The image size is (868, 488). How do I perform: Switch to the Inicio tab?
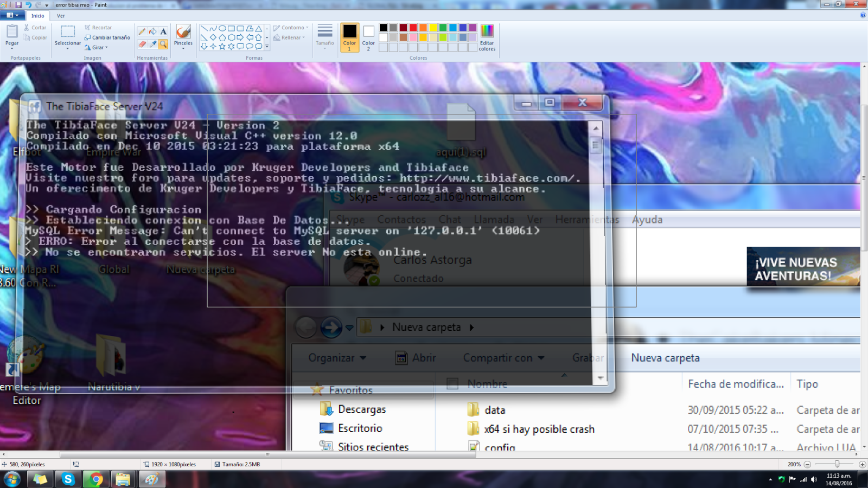tap(37, 16)
